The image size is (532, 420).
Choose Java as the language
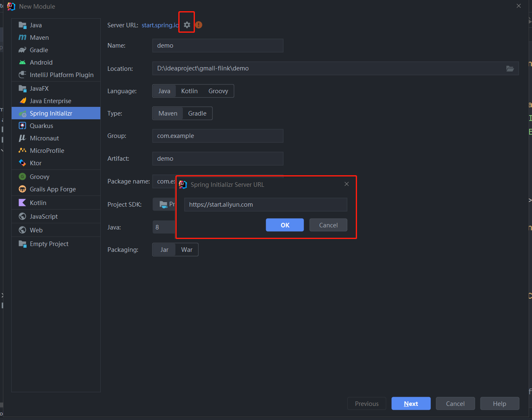(164, 91)
